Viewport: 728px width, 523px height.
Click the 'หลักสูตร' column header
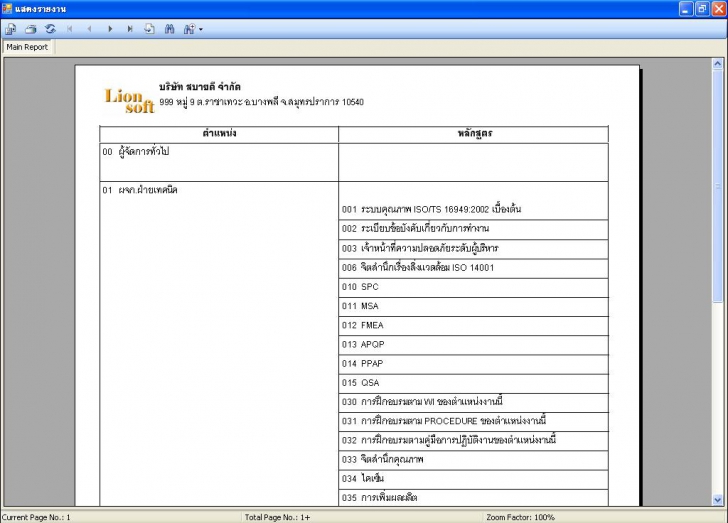coord(473,134)
